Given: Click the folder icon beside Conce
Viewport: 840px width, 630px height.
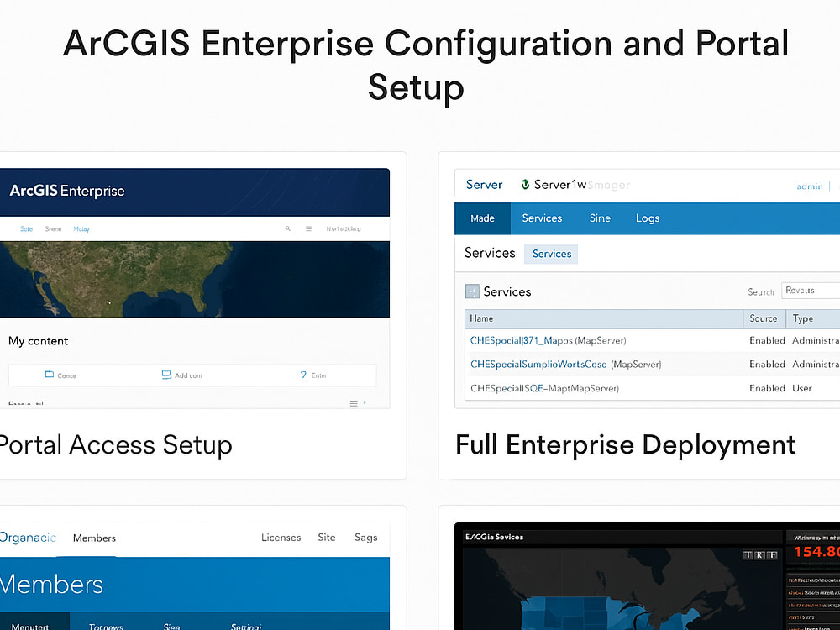Looking at the screenshot, I should point(50,375).
